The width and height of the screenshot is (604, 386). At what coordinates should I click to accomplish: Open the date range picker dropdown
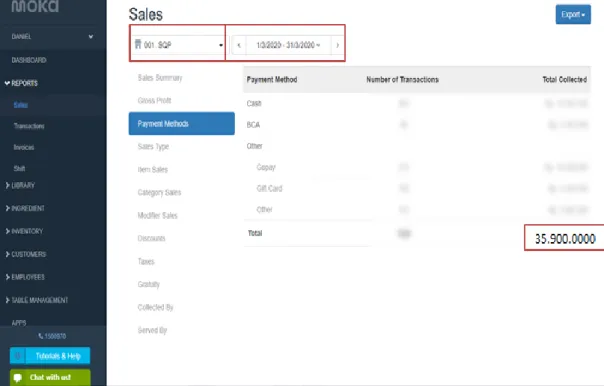coord(288,45)
